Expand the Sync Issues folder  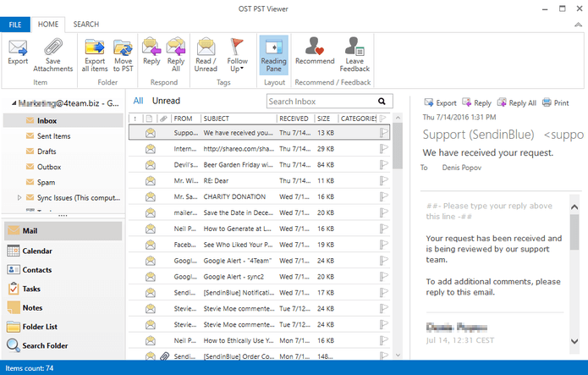point(19,198)
